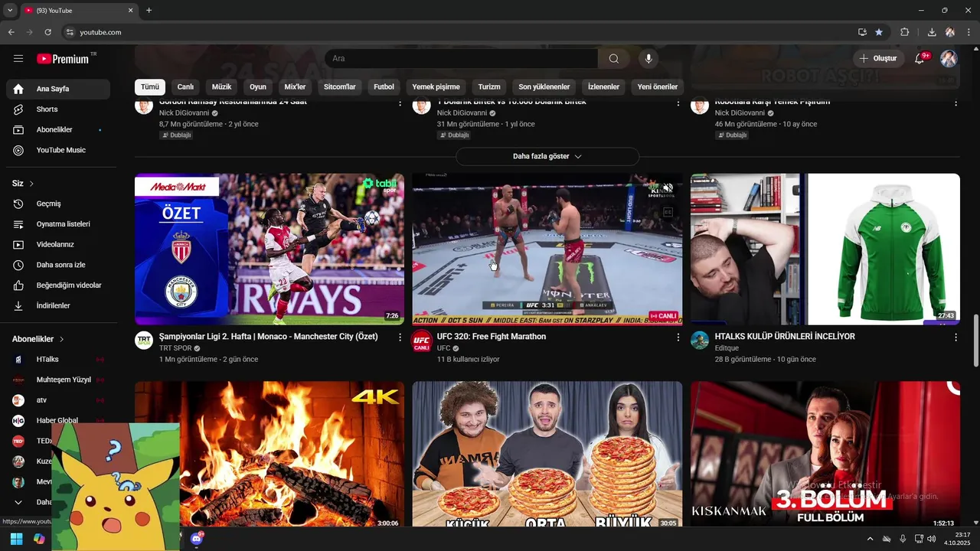Open HTalks subscription channel
The height and width of the screenshot is (551, 980).
coord(58,360)
